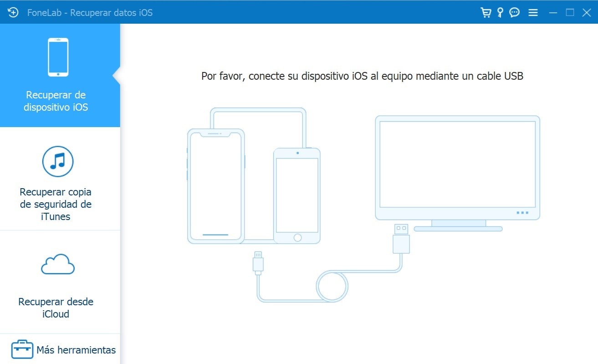598x364 pixels.
Task: Switch to Recuperar desde iCloud tab
Action: 60,282
